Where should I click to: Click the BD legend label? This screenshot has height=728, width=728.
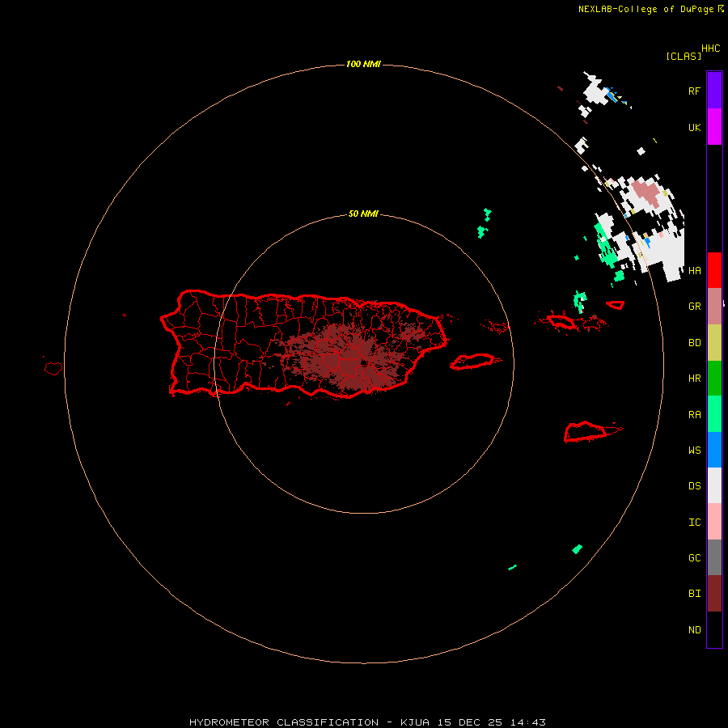[695, 343]
